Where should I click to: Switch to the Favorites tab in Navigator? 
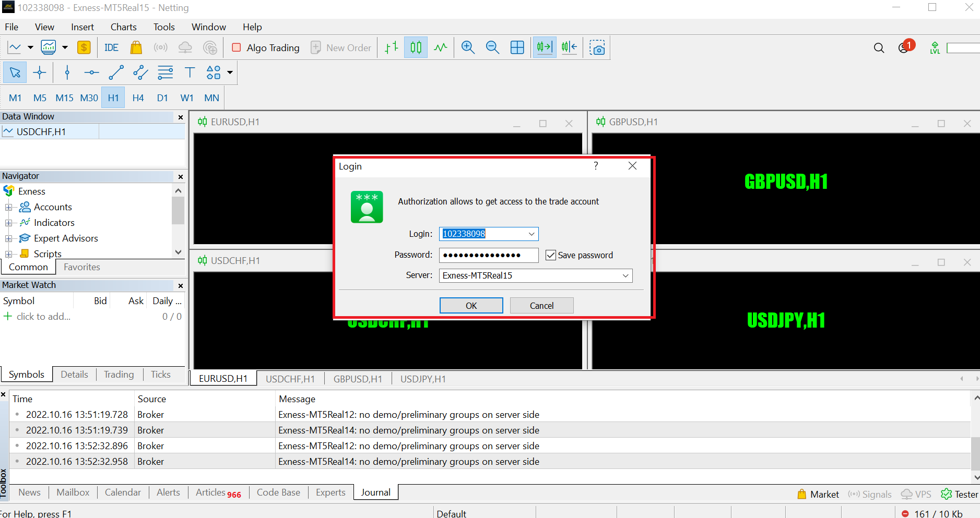click(x=82, y=267)
